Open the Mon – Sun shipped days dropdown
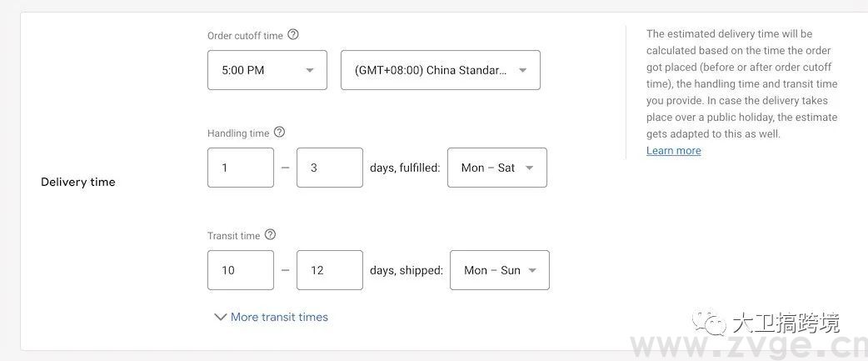 tap(499, 270)
